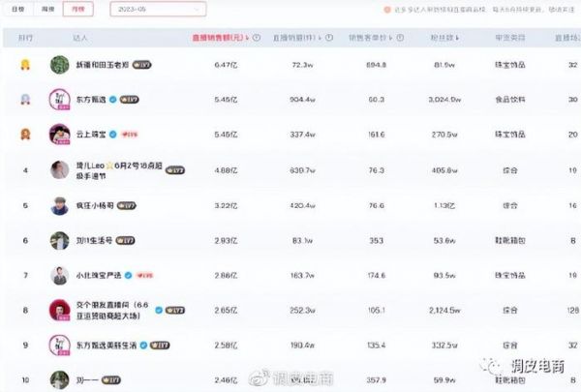Click 云上珠宝 live badge icon
Image resolution: width=581 pixels, height=392 pixels.
(127, 134)
